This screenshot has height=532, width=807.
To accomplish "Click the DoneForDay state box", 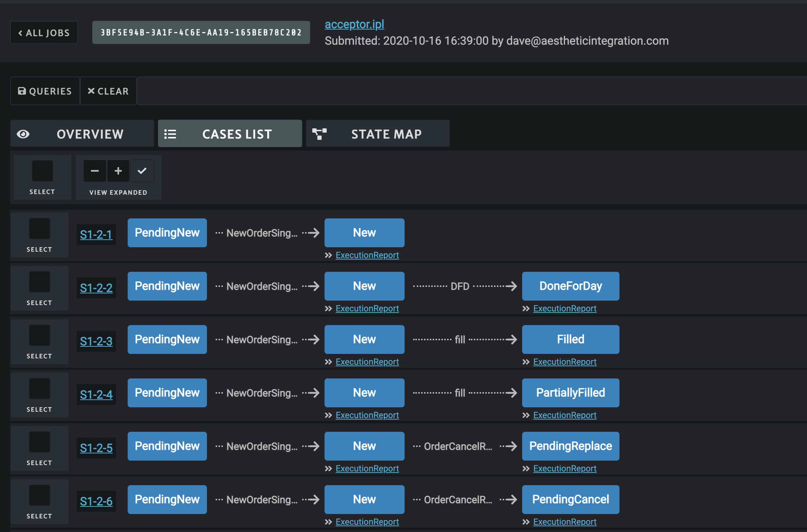I will (x=571, y=286).
